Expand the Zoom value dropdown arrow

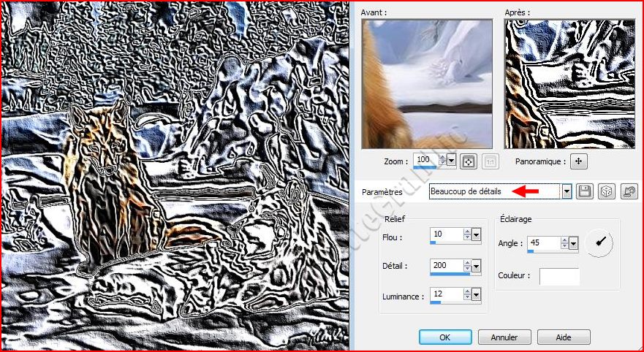(451, 161)
